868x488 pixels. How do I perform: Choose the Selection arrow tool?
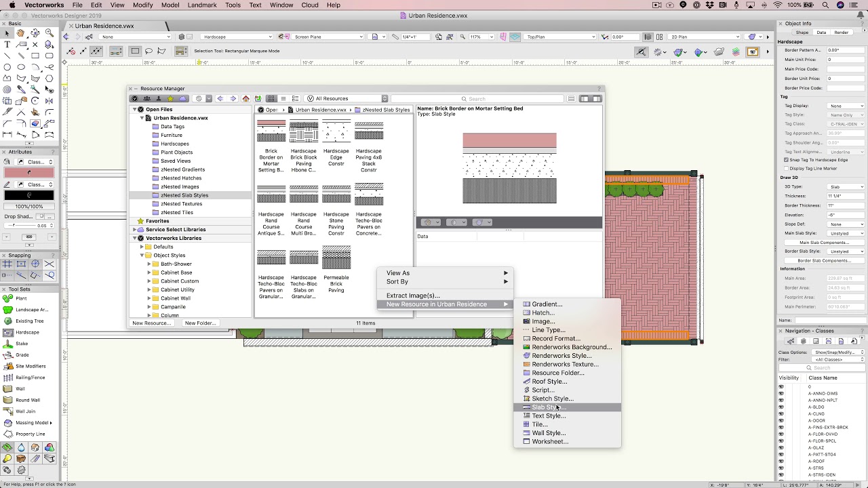pyautogui.click(x=7, y=33)
